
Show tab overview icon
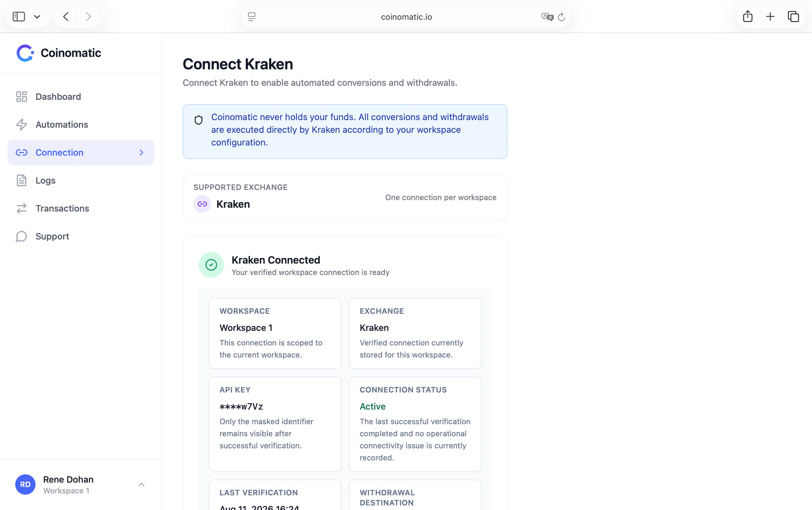click(x=793, y=17)
